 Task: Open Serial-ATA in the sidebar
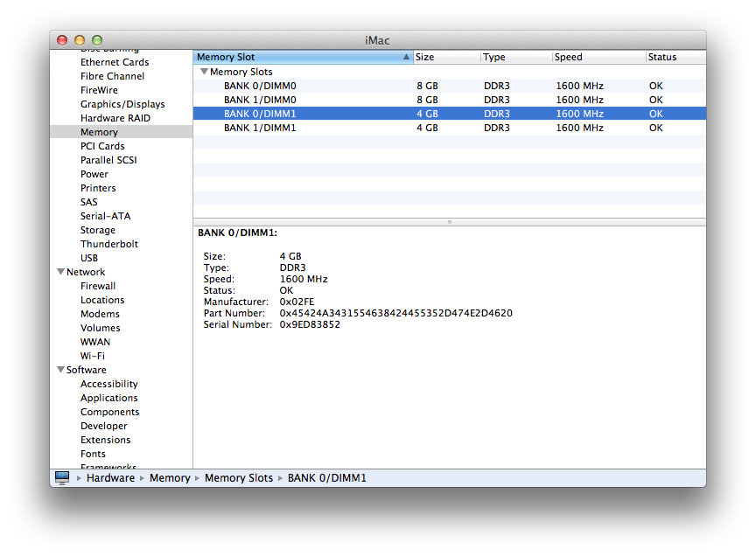tap(105, 216)
